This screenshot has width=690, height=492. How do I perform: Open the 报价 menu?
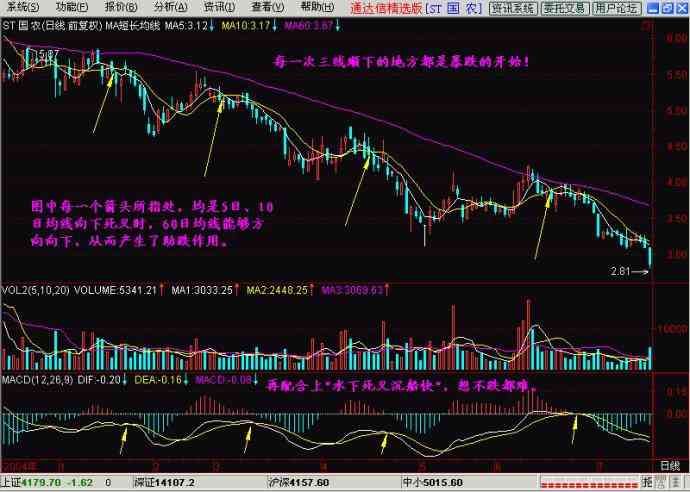pyautogui.click(x=118, y=7)
